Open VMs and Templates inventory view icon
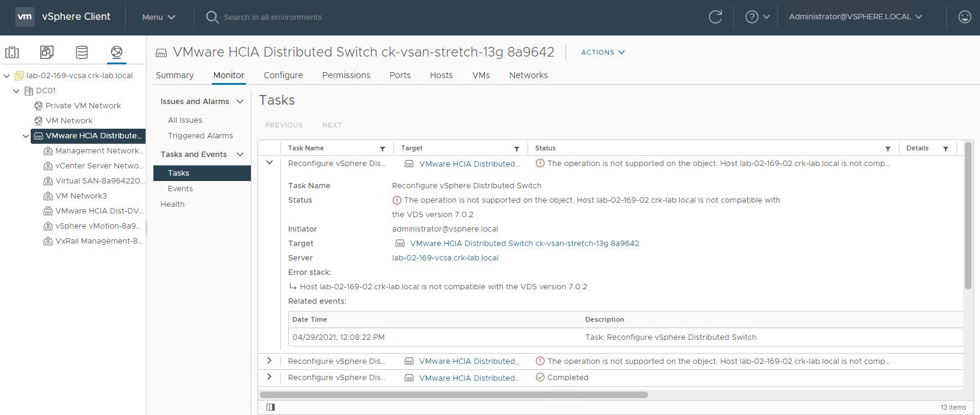This screenshot has height=415, width=980. tap(47, 52)
